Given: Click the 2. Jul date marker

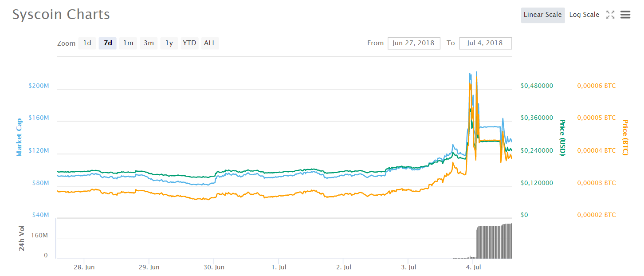Looking at the screenshot, I should point(344,267).
